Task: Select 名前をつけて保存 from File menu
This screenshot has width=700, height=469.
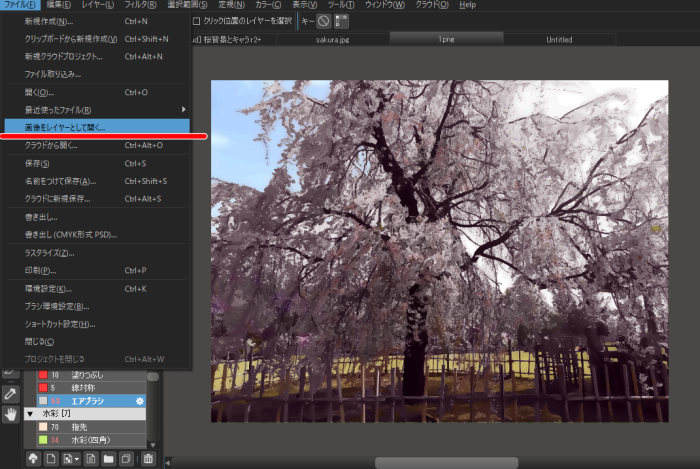Action: [60, 181]
